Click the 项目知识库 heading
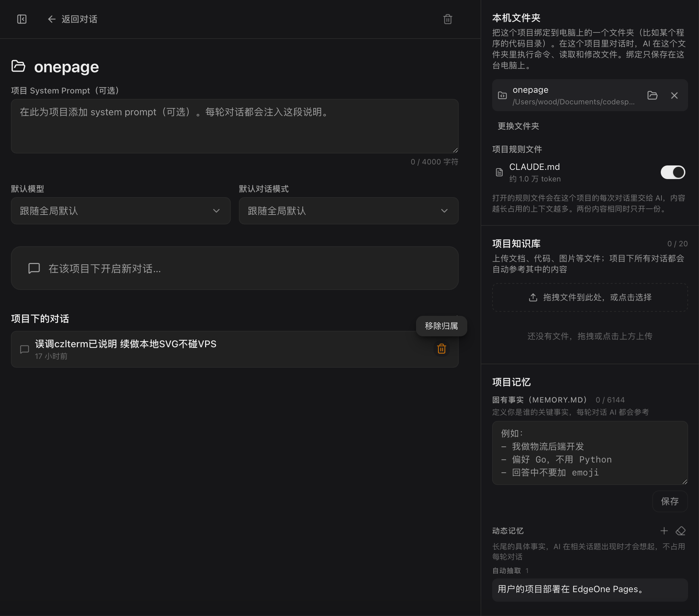Screen dimensions: 699x616 (x=516, y=244)
